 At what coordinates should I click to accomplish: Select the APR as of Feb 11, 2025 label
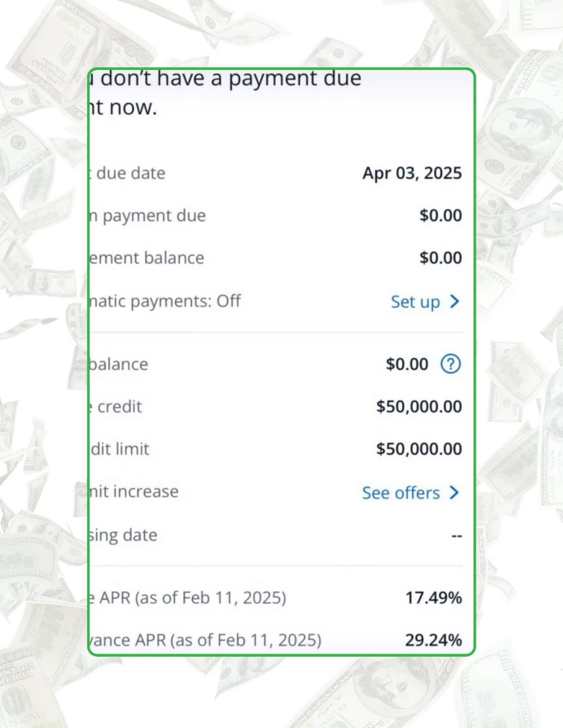coord(188,598)
